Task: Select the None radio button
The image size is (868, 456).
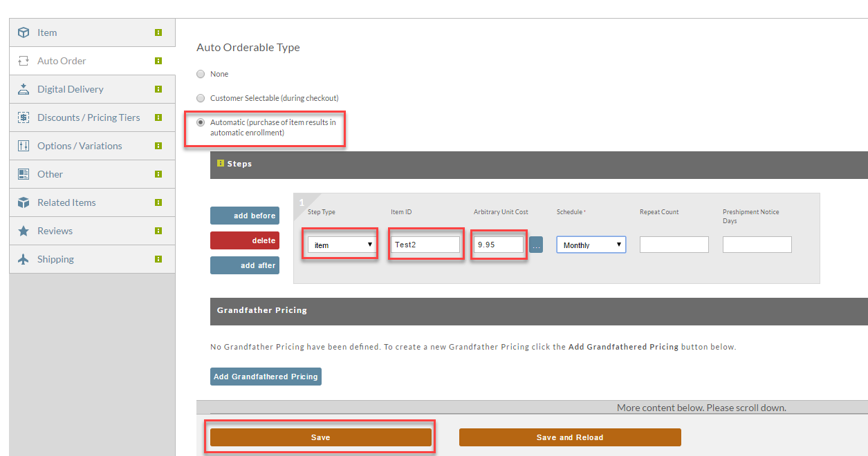Action: pos(201,74)
